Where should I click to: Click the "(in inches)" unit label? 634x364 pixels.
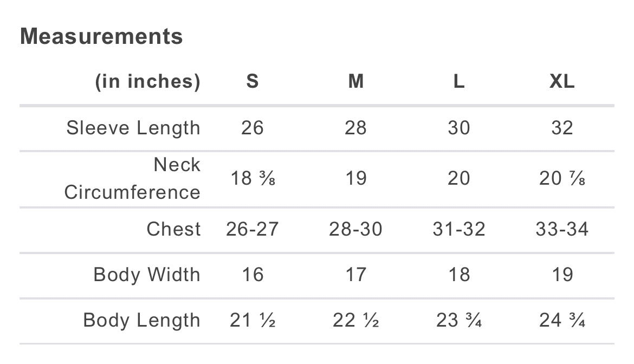pyautogui.click(x=147, y=81)
